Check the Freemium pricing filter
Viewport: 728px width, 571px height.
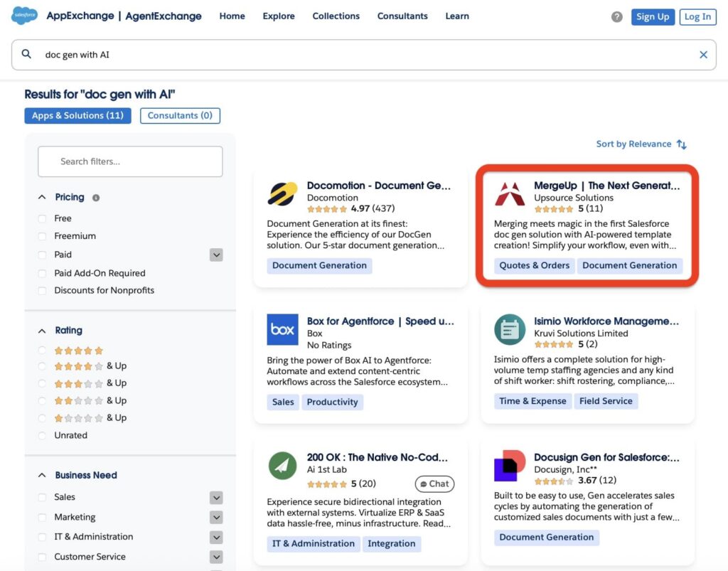pos(42,236)
